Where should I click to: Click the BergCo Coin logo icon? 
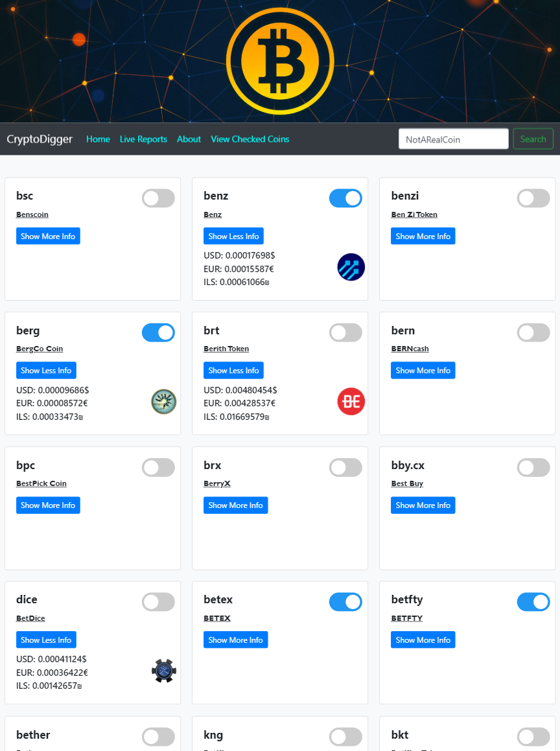(164, 401)
